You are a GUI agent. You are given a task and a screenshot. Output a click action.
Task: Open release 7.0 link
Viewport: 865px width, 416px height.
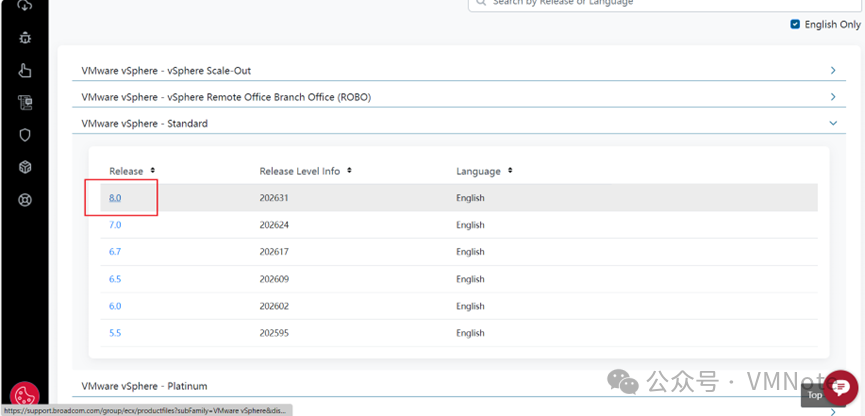point(115,225)
